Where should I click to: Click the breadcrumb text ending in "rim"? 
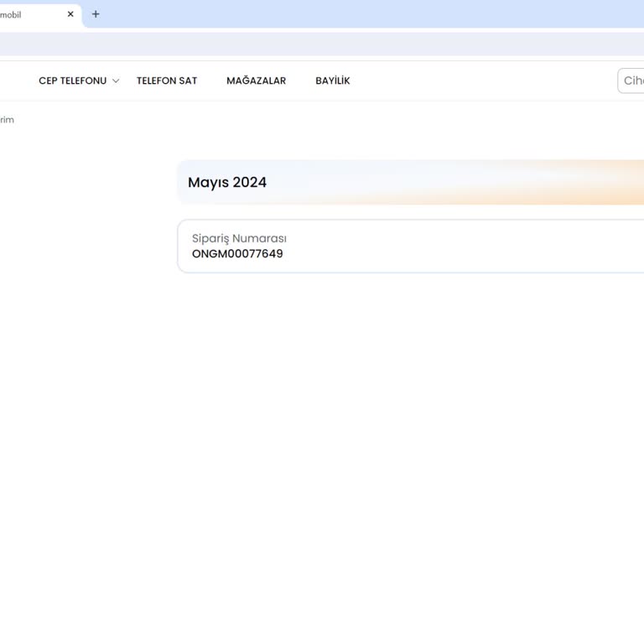pyautogui.click(x=7, y=120)
